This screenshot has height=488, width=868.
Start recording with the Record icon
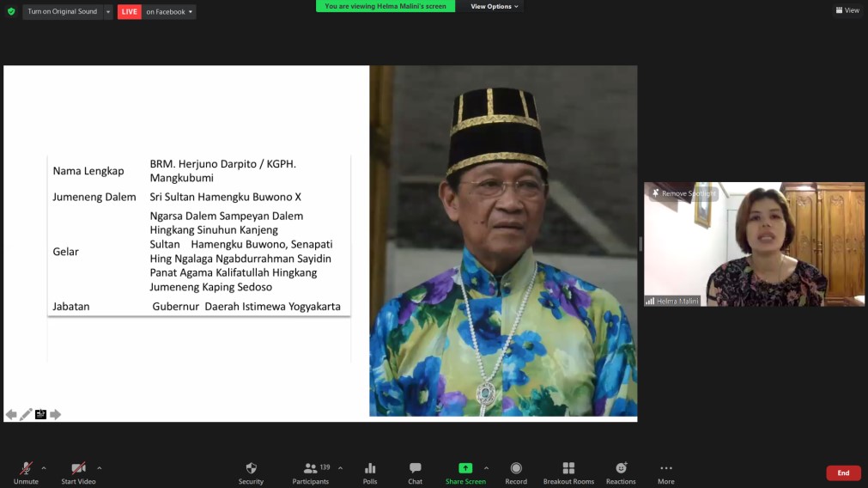coord(516,469)
